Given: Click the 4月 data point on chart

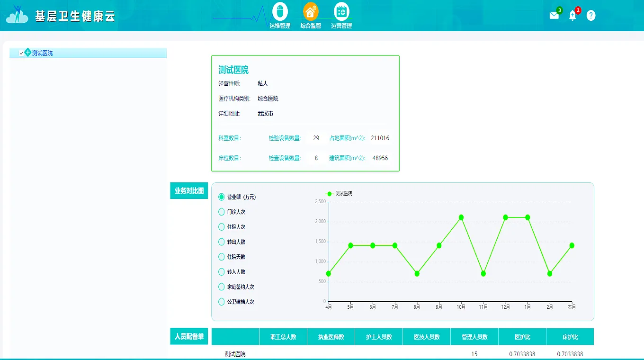Looking at the screenshot, I should (329, 273).
